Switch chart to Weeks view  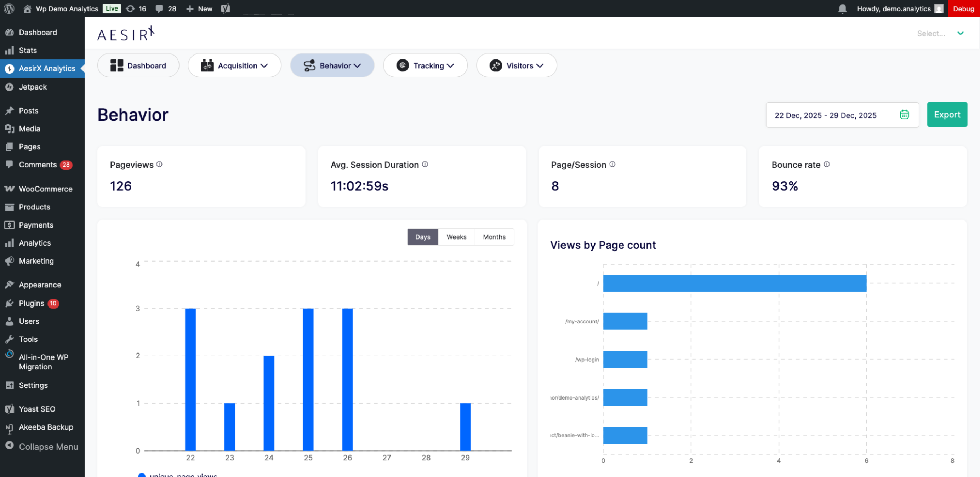(456, 237)
